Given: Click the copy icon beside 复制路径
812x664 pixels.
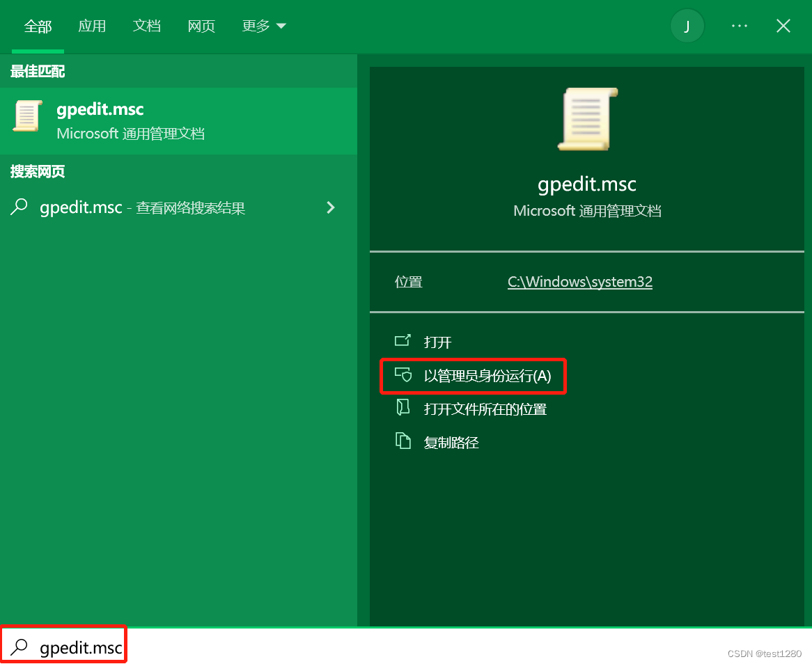Looking at the screenshot, I should [x=403, y=441].
